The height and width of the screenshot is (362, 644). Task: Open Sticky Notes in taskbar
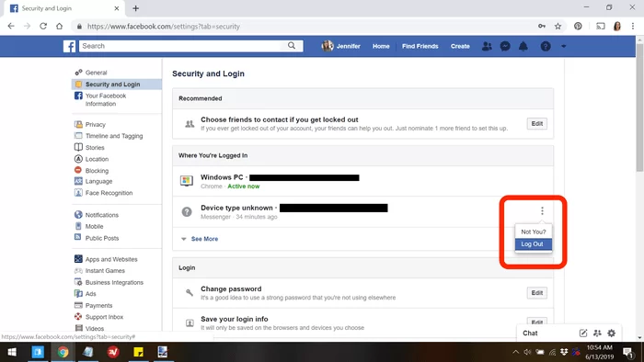click(138, 352)
